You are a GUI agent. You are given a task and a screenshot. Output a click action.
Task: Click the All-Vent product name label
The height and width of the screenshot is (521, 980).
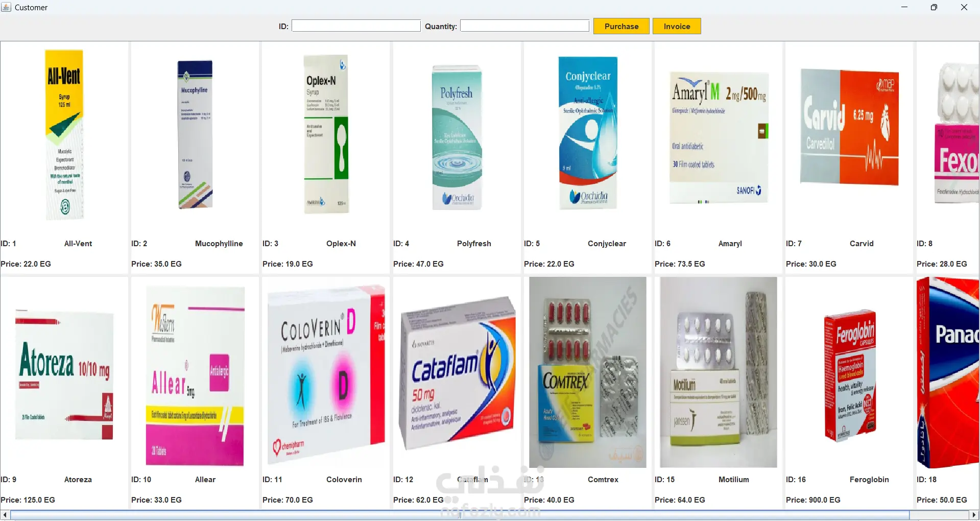tap(78, 244)
